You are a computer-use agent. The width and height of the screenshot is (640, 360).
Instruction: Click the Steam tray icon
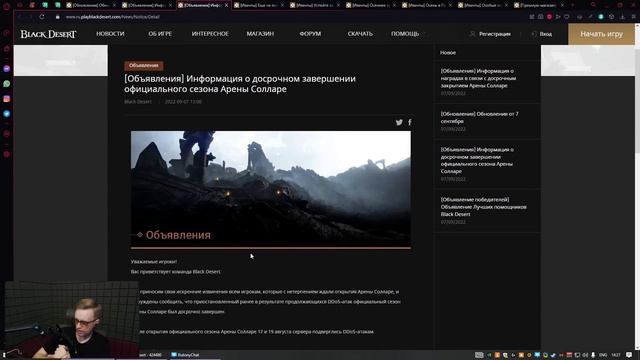coord(553,355)
